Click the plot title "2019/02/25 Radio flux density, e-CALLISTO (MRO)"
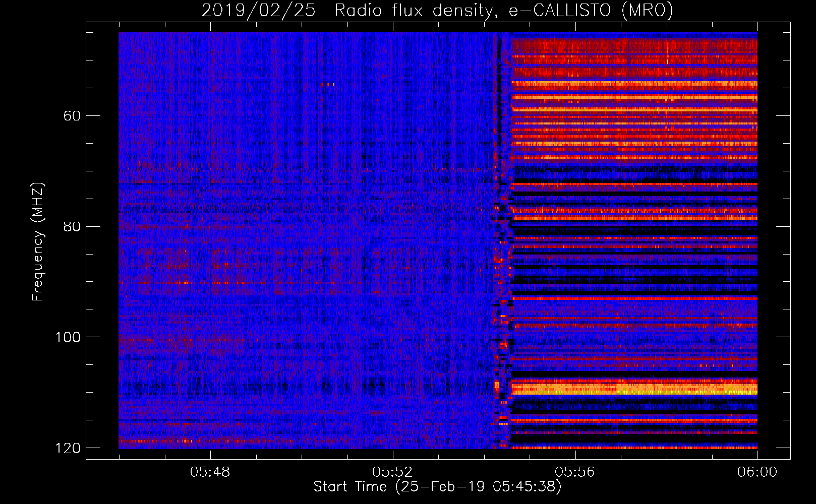This screenshot has width=816, height=504. (437, 10)
